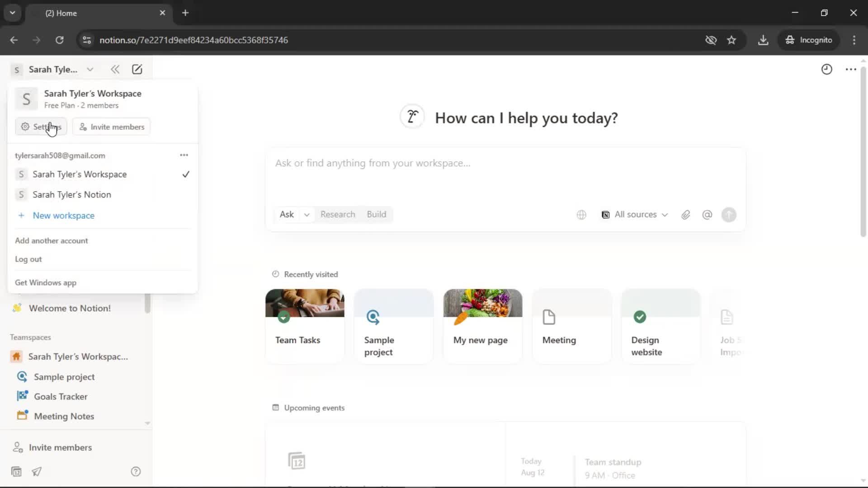
Task: Open Team standup event
Action: click(x=613, y=468)
